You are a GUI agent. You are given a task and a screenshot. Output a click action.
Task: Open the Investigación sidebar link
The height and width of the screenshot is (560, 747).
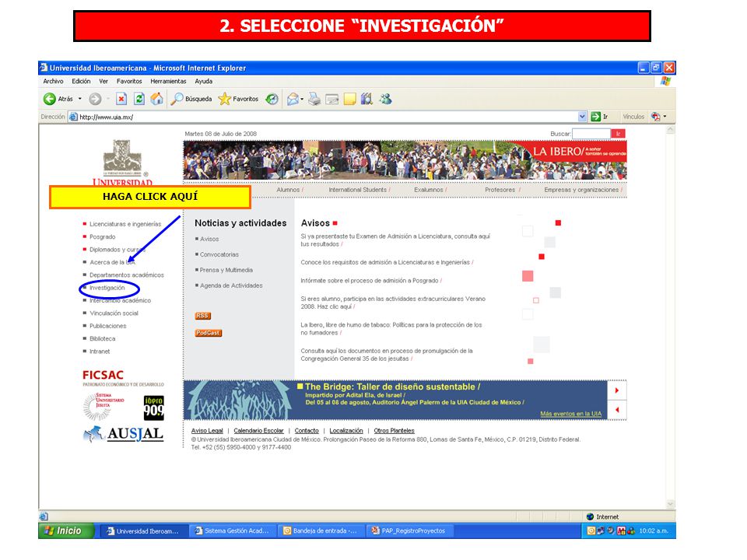tap(107, 288)
